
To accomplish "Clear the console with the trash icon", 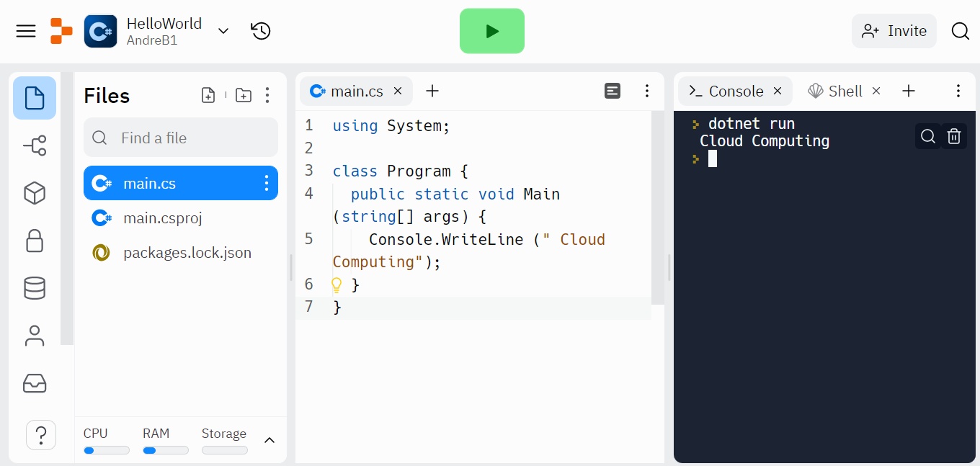I will click(x=954, y=136).
